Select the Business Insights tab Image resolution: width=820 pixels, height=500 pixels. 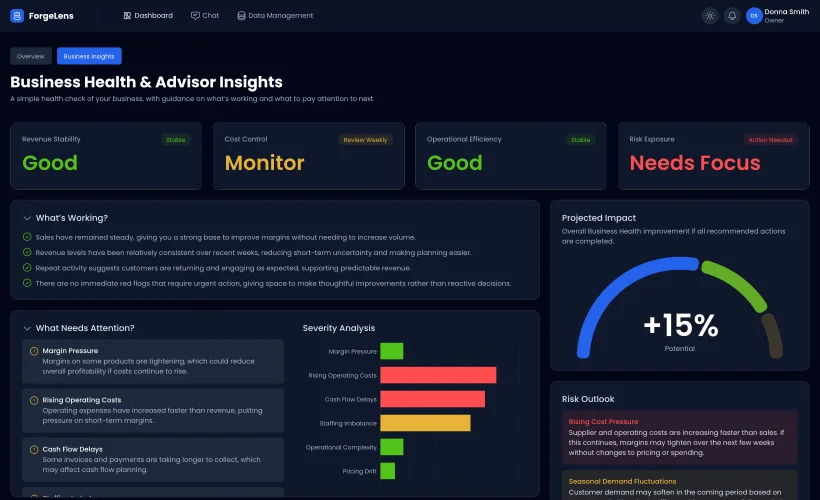click(x=89, y=56)
